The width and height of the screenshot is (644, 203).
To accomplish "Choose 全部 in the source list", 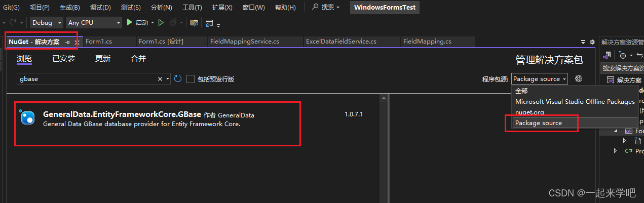I will click(574, 91).
